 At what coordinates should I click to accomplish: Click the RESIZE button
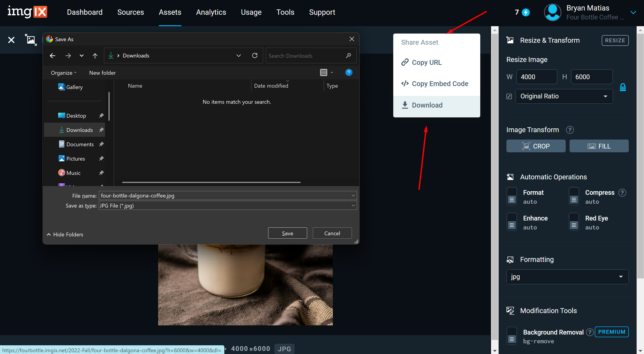coord(615,40)
